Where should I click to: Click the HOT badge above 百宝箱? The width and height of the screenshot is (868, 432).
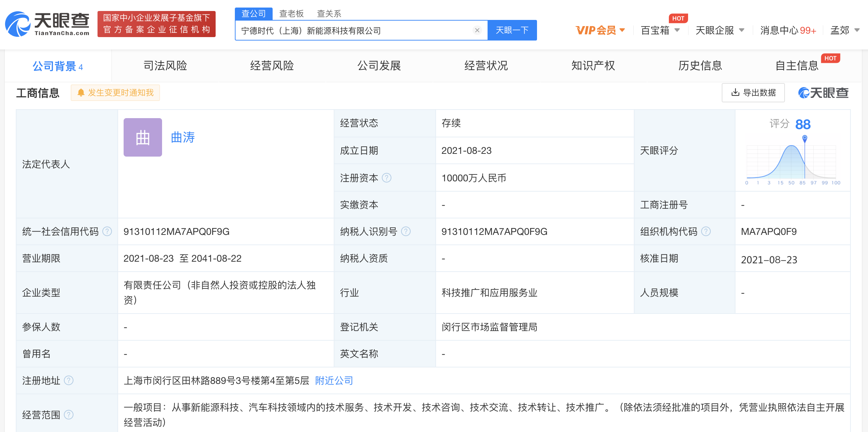coord(678,19)
